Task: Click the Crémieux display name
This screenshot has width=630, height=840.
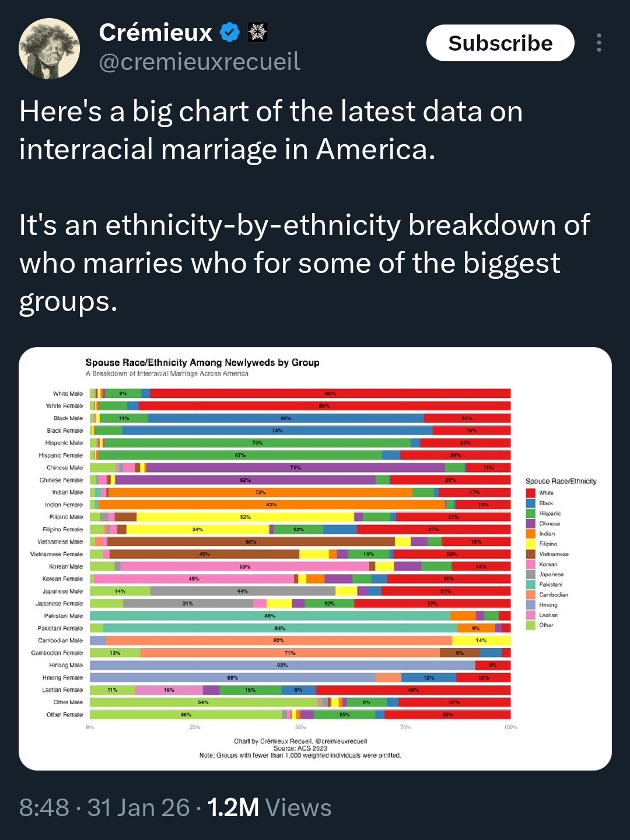Action: click(x=155, y=33)
